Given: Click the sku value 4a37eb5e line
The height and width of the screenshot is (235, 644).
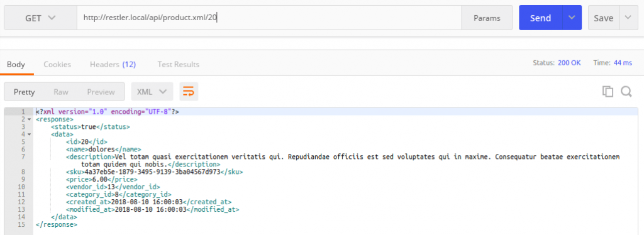Looking at the screenshot, I should pyautogui.click(x=155, y=172).
